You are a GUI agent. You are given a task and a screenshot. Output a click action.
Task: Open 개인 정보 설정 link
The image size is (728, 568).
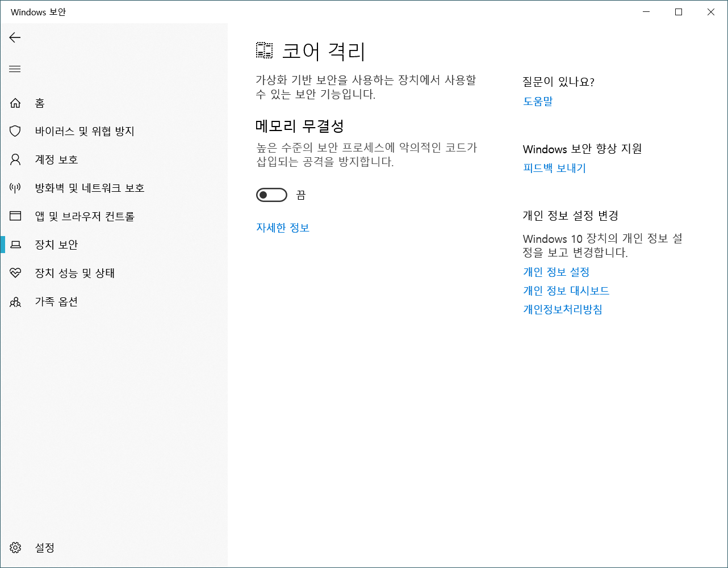point(557,272)
